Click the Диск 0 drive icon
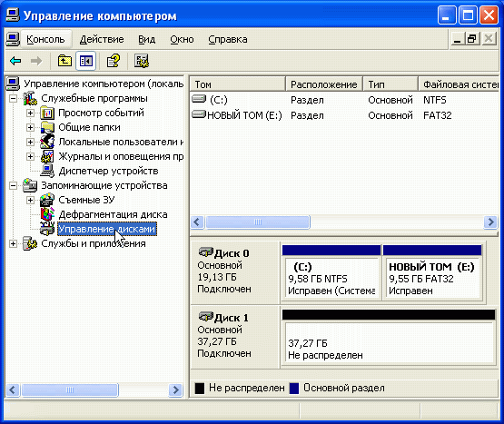 [x=206, y=252]
